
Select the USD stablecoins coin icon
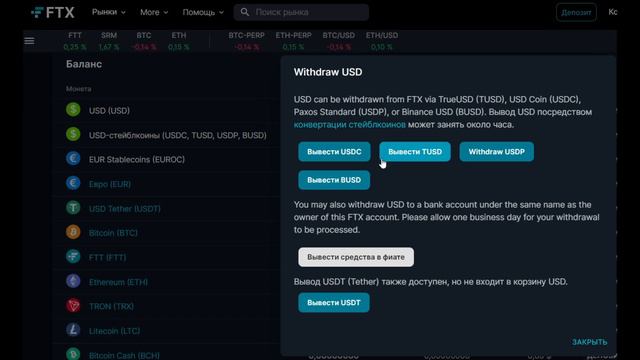coord(73,134)
